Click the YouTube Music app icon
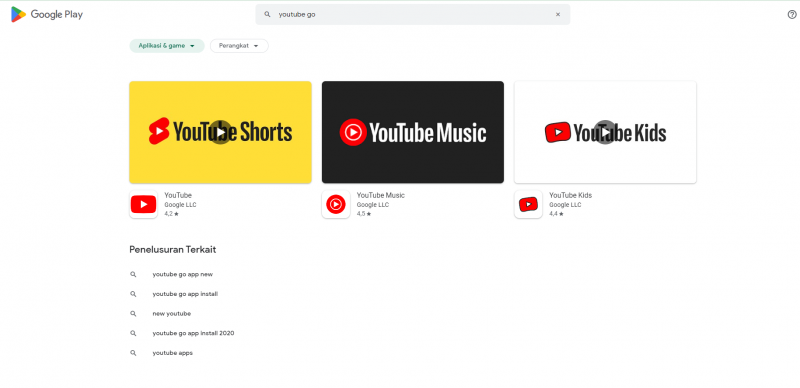Image resolution: width=800 pixels, height=388 pixels. [336, 205]
